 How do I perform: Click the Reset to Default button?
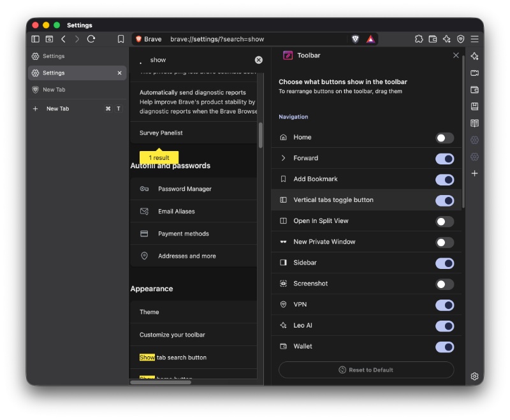(366, 370)
